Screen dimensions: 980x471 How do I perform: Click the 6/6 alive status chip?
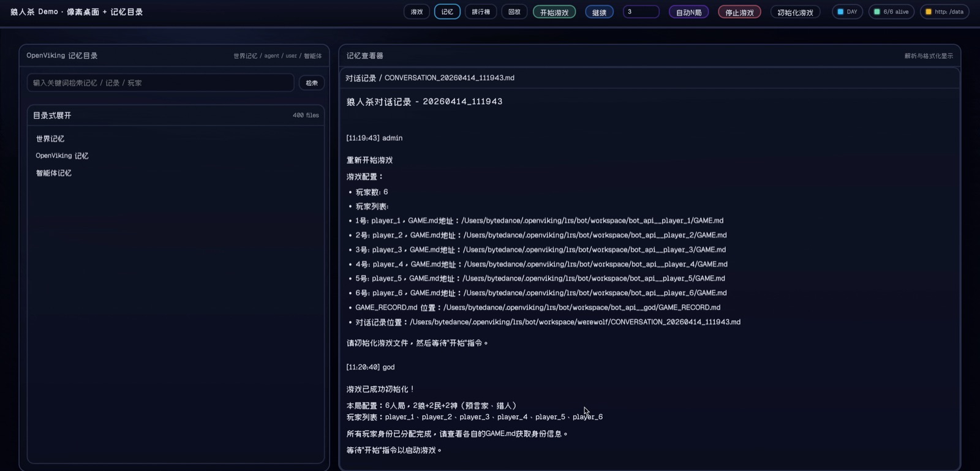[x=891, y=12]
